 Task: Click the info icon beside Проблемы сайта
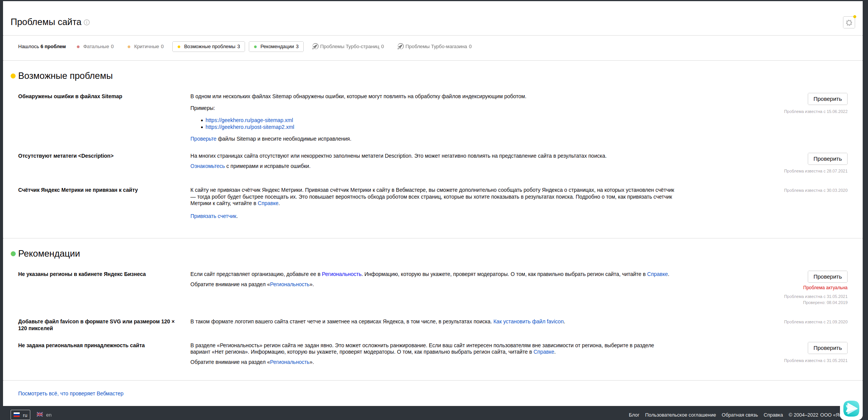click(87, 22)
